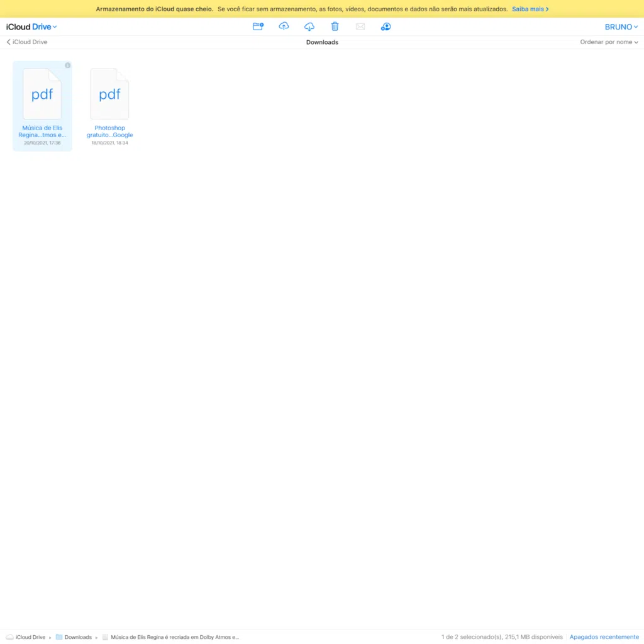The width and height of the screenshot is (644, 644).
Task: Upload a file to iCloud Drive
Action: point(284,26)
